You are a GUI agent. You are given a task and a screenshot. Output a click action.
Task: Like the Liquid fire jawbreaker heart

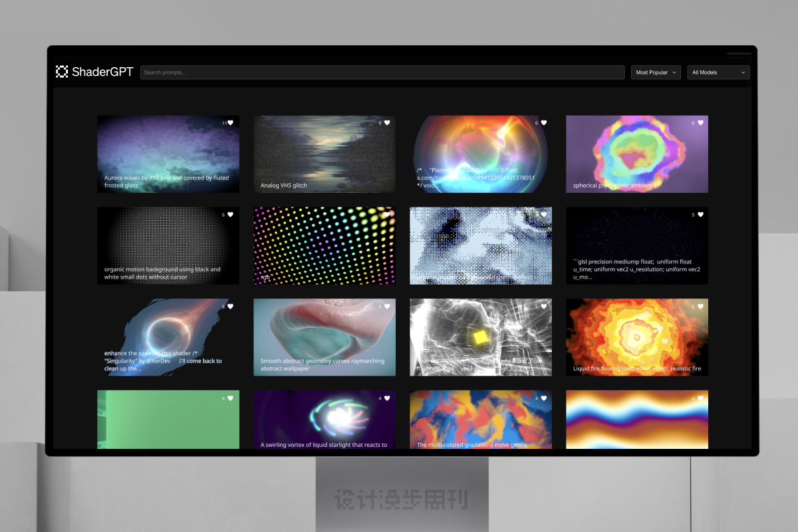[700, 307]
